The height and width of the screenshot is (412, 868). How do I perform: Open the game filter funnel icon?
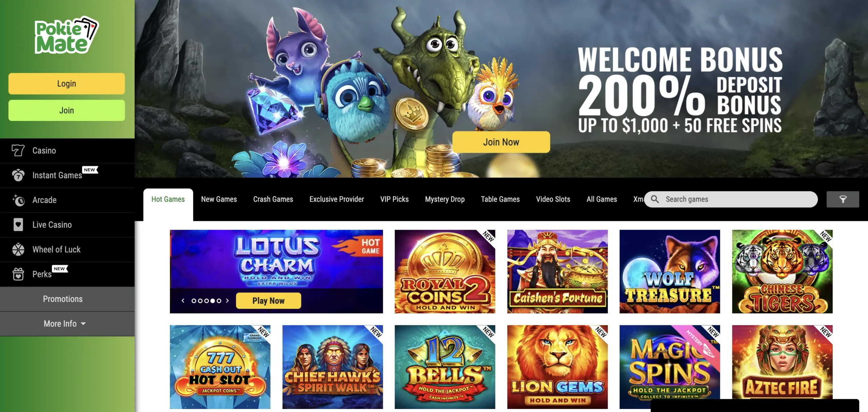click(843, 199)
